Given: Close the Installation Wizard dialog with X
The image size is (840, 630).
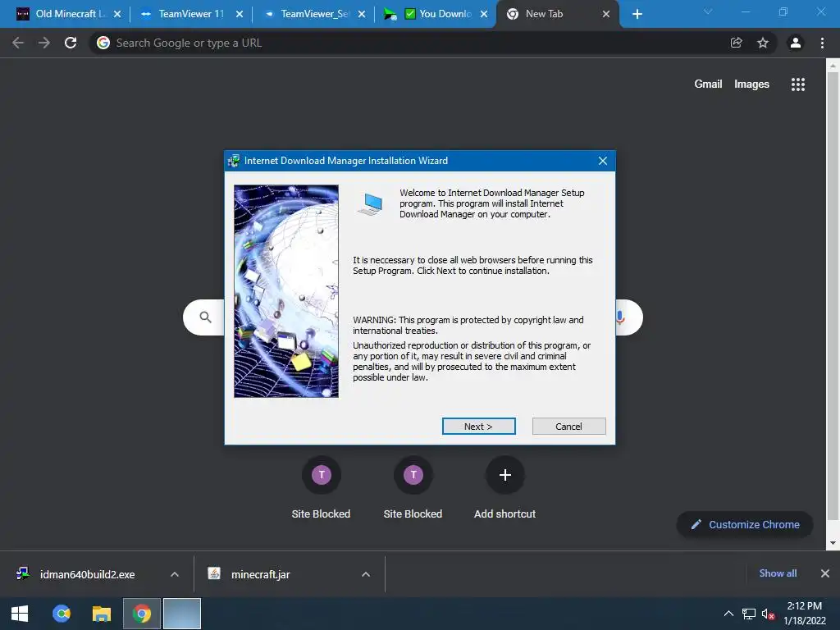Looking at the screenshot, I should pyautogui.click(x=603, y=161).
